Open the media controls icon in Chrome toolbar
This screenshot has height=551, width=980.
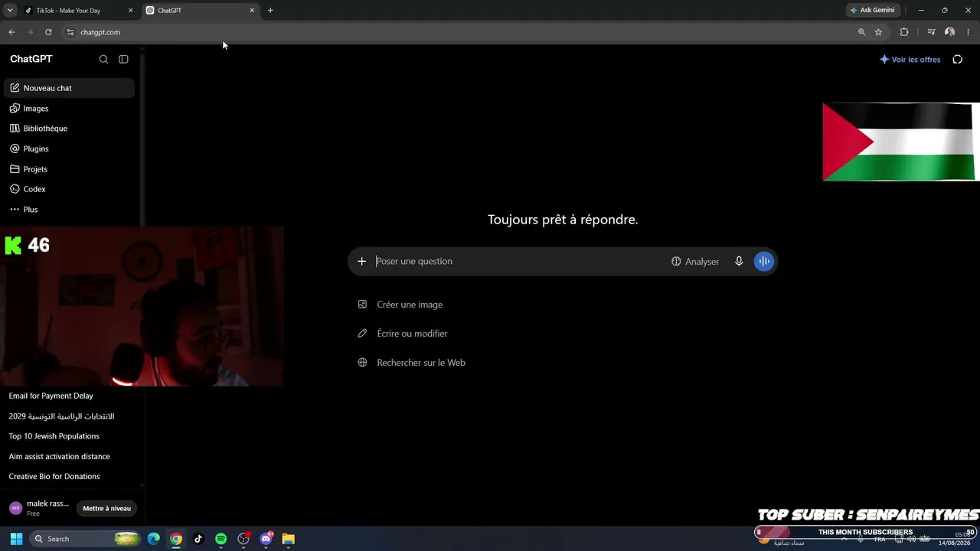click(931, 32)
